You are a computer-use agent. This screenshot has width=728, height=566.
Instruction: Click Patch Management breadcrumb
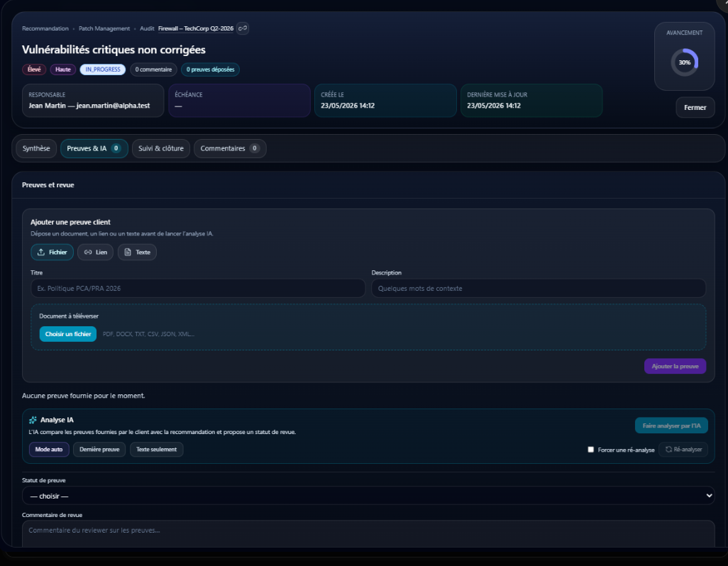click(104, 28)
